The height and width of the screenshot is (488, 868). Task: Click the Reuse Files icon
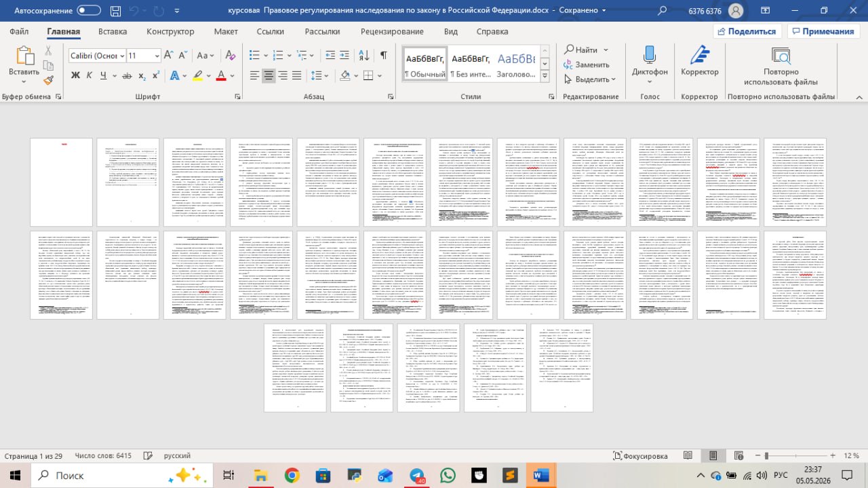point(781,56)
